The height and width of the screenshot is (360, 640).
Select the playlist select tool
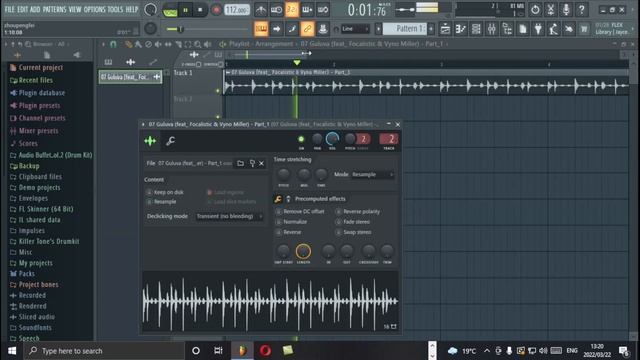pyautogui.click(x=188, y=44)
